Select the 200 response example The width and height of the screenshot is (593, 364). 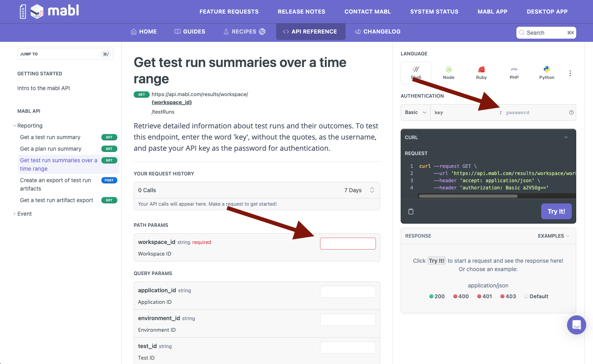coord(437,296)
